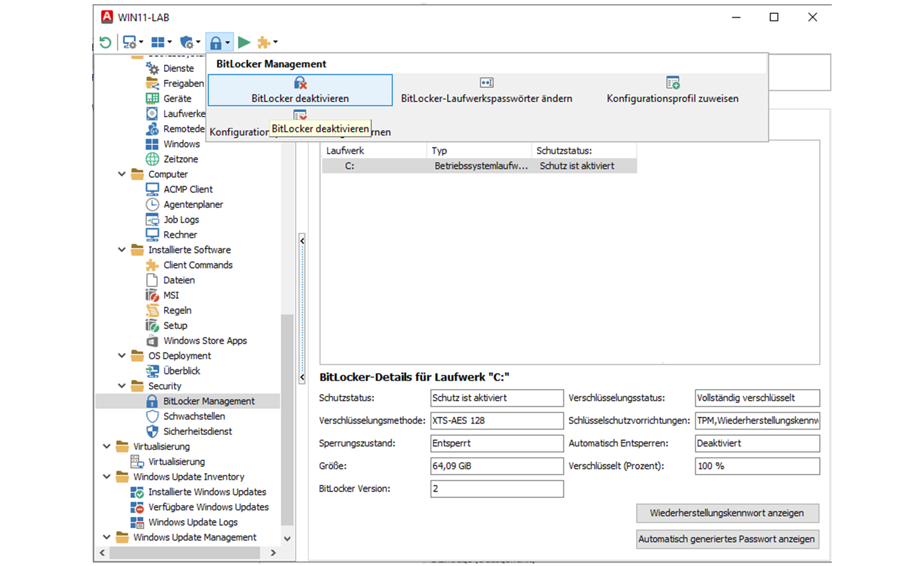Click the Remotedesktop user icon
The width and height of the screenshot is (924, 566).
[152, 129]
